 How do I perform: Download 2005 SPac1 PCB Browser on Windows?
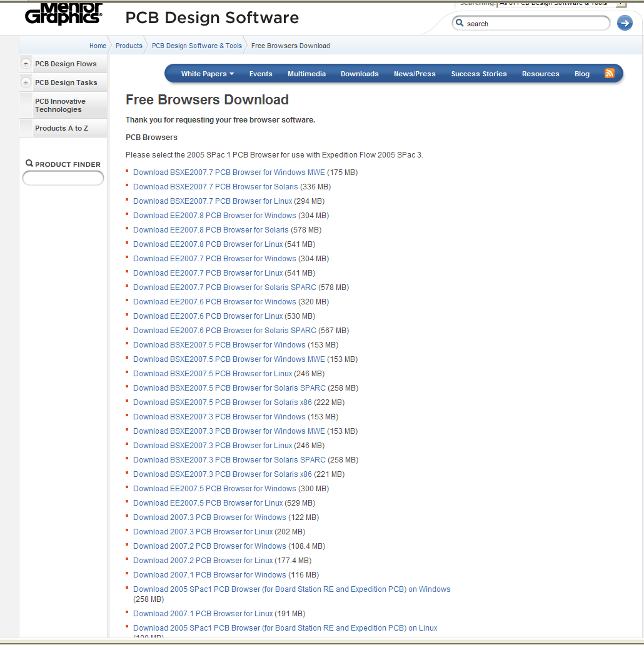[x=292, y=590]
